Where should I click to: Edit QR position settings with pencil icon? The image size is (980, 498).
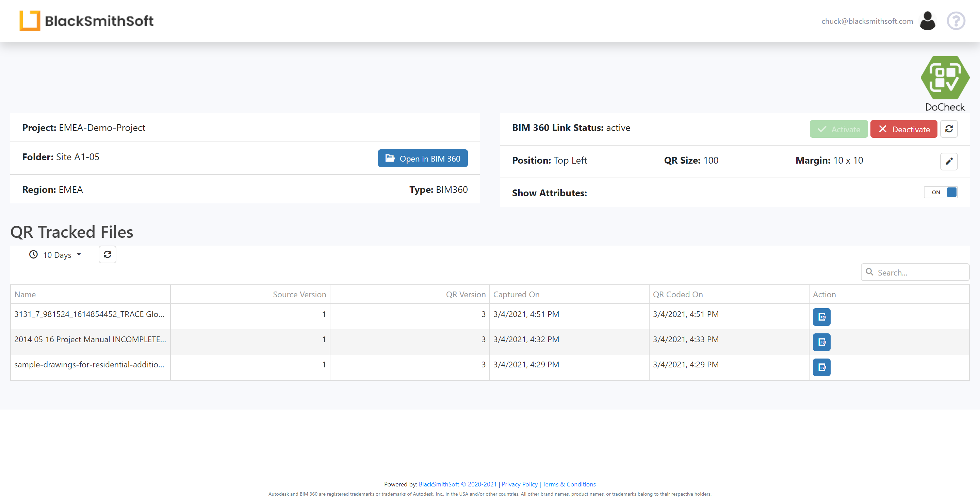click(x=948, y=161)
